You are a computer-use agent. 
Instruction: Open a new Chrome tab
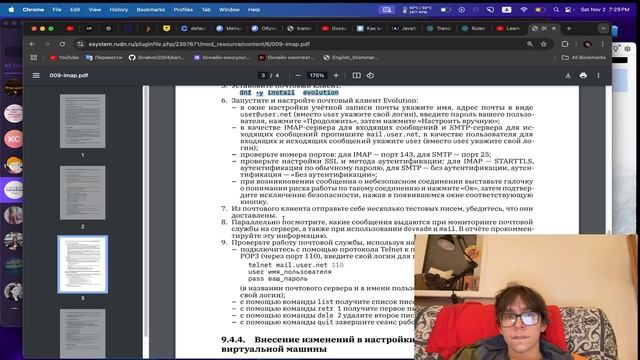point(569,29)
